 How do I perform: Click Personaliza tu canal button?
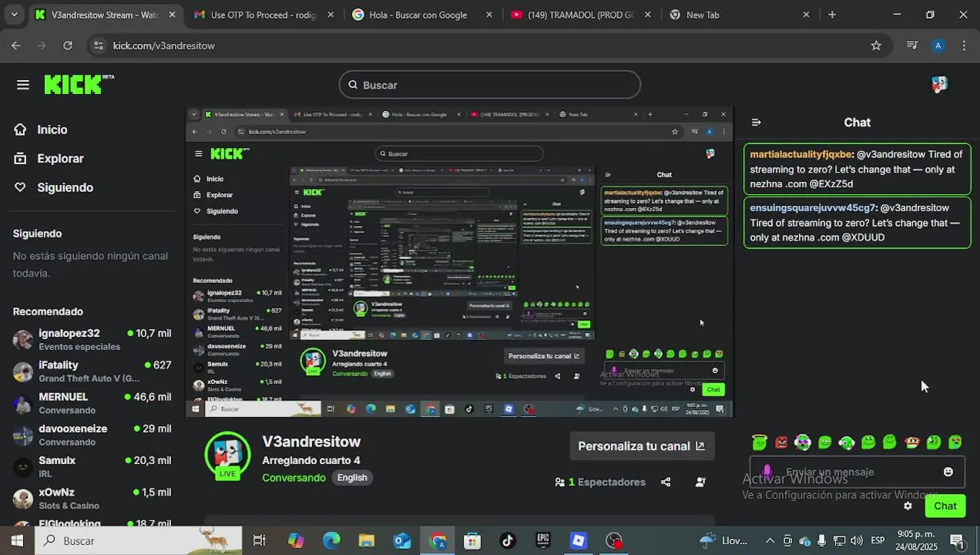(642, 446)
